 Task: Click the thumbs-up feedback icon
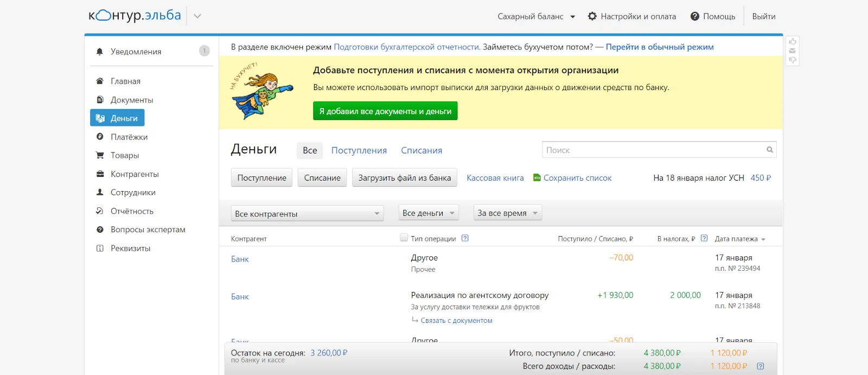[793, 42]
